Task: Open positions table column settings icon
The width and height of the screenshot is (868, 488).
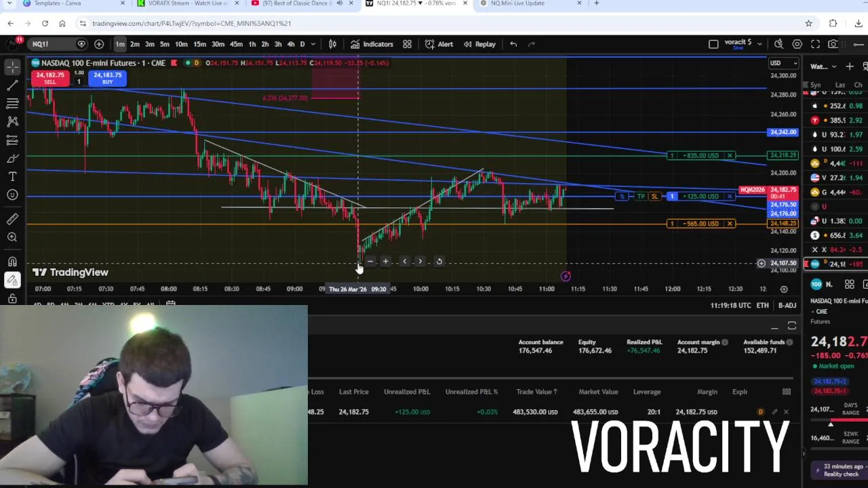Action: 787,392
